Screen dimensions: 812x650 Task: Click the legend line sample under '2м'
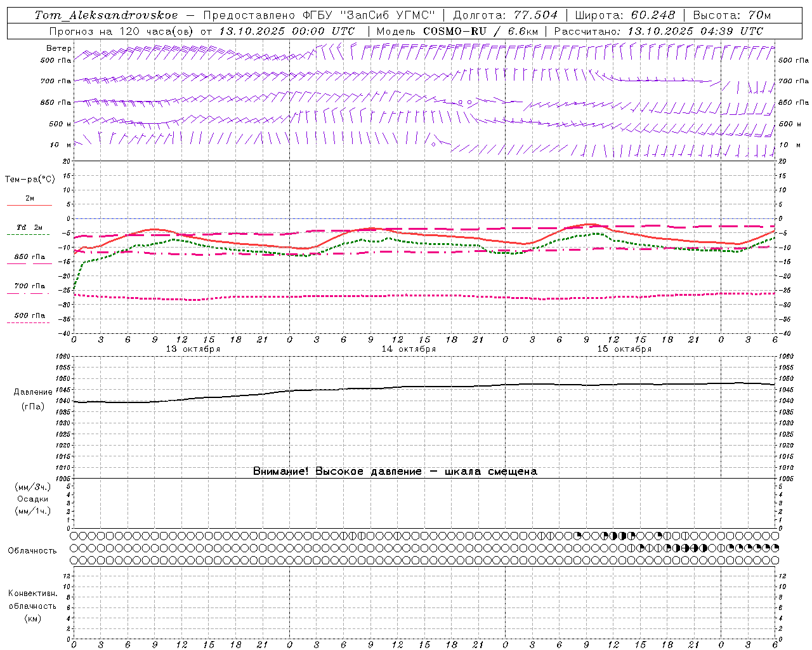(29, 205)
